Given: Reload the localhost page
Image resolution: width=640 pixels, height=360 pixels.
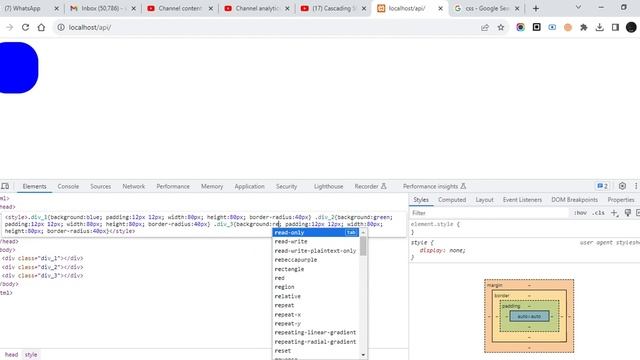Looking at the screenshot, I should pos(25,27).
